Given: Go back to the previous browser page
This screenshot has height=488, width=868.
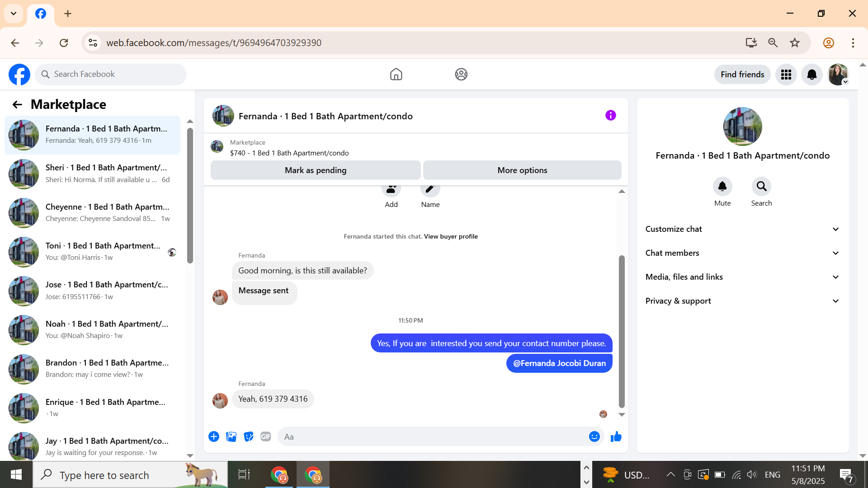Looking at the screenshot, I should 15,43.
